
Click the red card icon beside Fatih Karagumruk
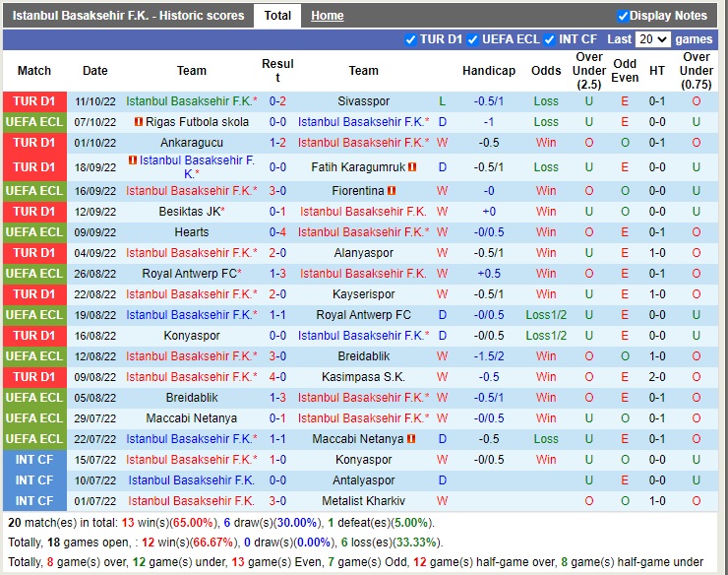coord(412,166)
